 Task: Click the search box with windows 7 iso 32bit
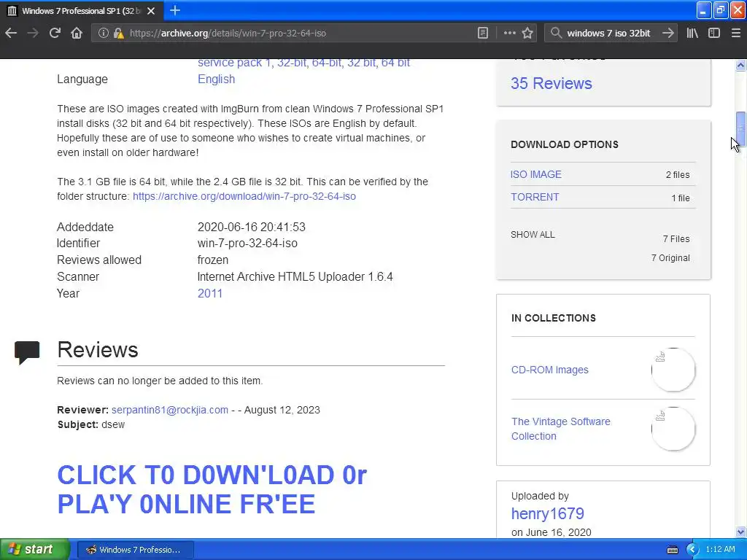[609, 33]
